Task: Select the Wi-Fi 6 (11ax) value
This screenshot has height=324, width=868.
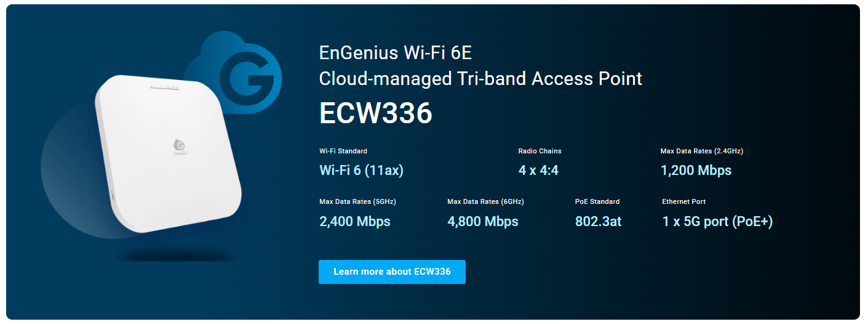Action: click(x=361, y=171)
